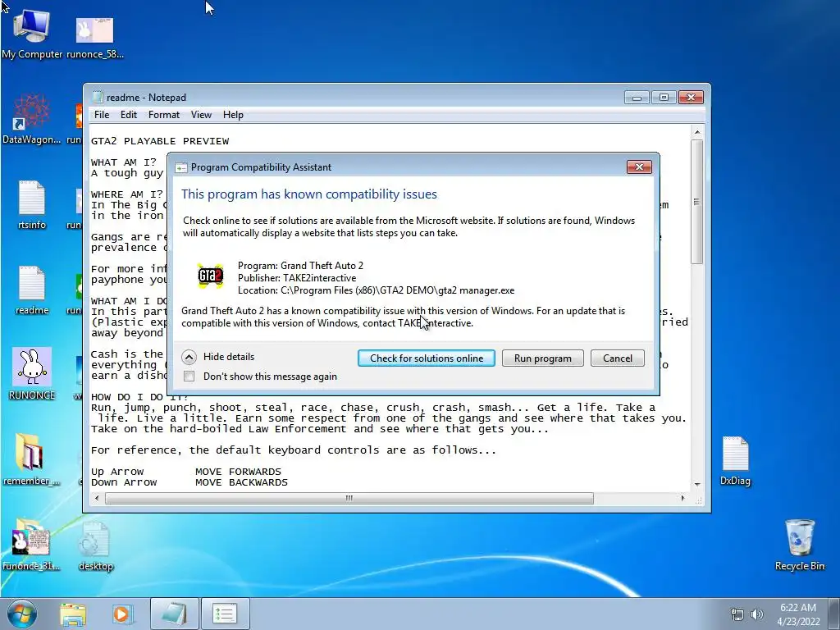Open the Recycle Bin
The height and width of the screenshot is (630, 840).
(x=800, y=545)
